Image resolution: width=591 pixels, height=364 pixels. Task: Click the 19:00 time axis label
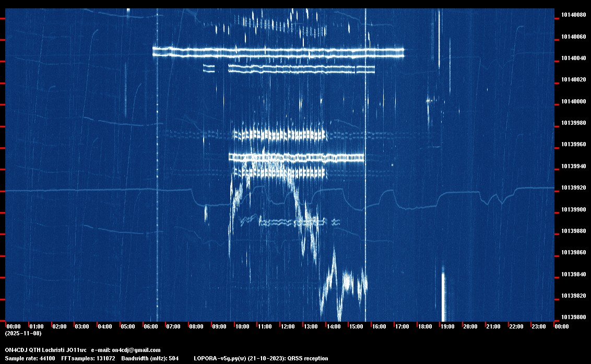[x=448, y=326]
